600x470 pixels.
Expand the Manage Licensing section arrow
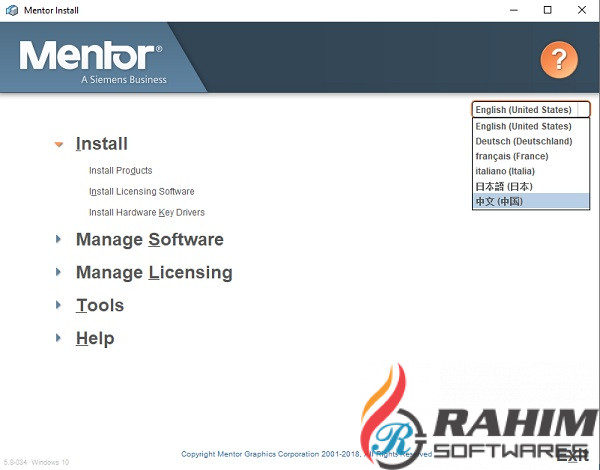58,272
